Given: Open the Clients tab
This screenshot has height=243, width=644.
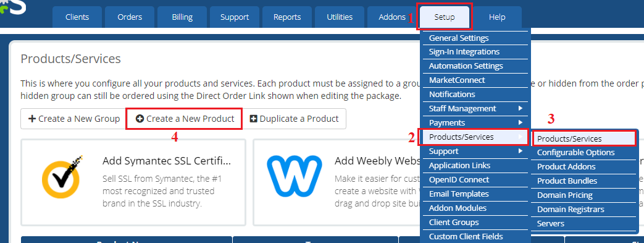Looking at the screenshot, I should (x=77, y=17).
